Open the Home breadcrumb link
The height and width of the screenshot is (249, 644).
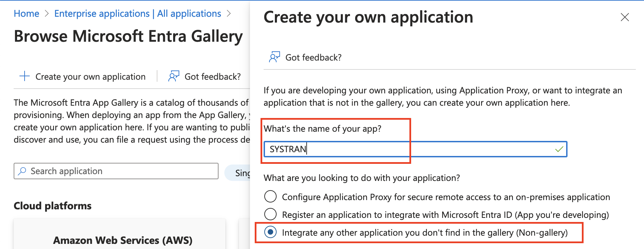(26, 14)
